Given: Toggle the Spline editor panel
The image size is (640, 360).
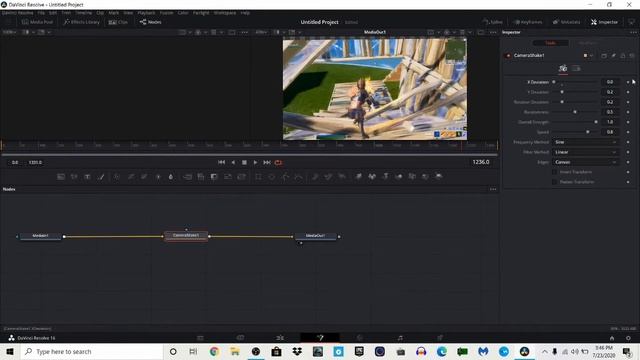Looking at the screenshot, I should pyautogui.click(x=492, y=22).
